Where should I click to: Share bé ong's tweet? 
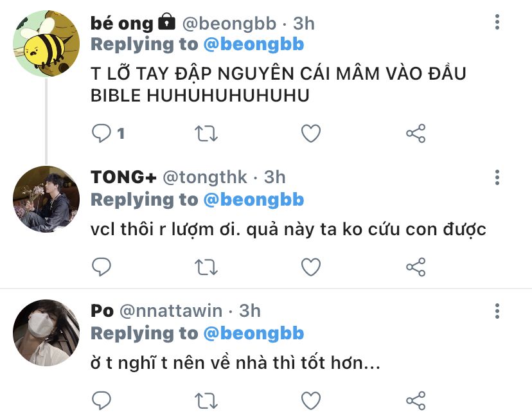coord(416,133)
